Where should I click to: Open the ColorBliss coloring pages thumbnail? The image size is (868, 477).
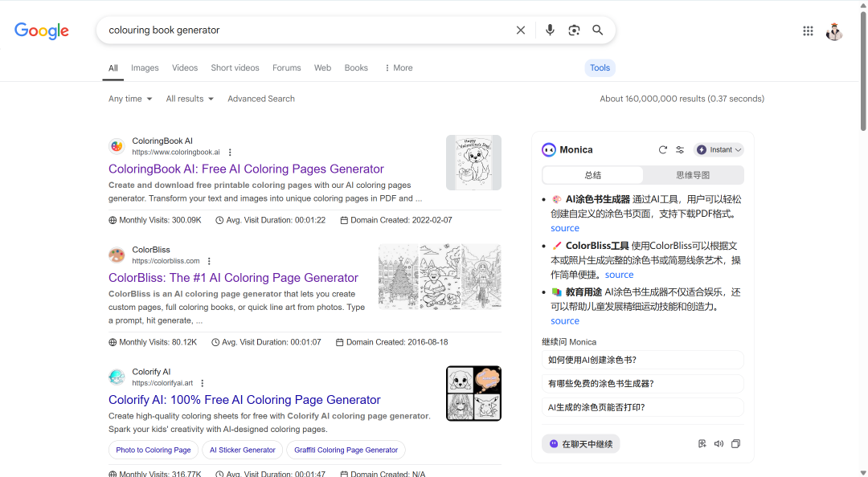[x=440, y=277]
